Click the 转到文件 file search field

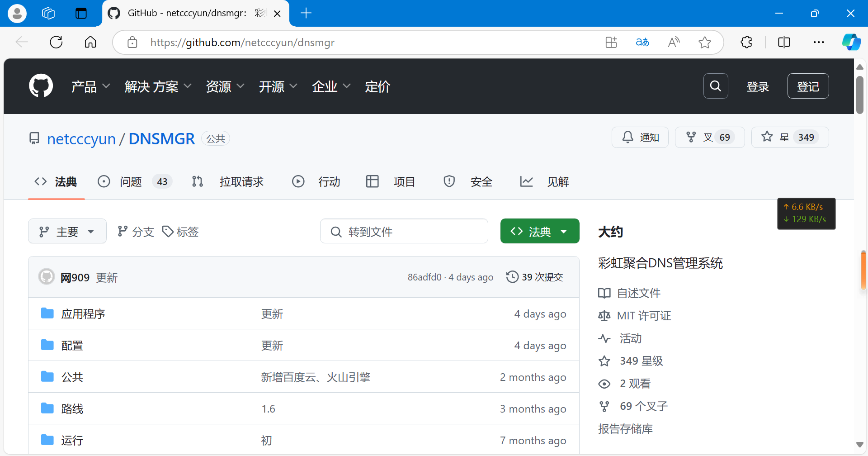pyautogui.click(x=404, y=232)
